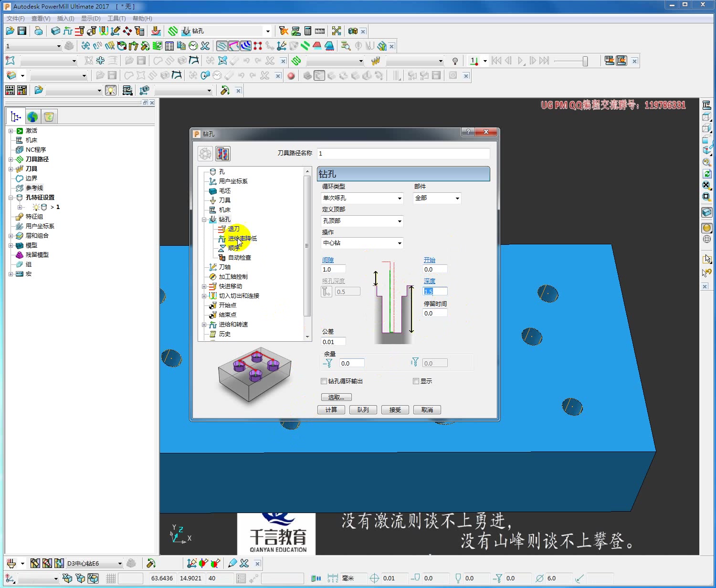
Task: Click the lightbulb icon in fifth toolbar
Action: pyautogui.click(x=110, y=90)
